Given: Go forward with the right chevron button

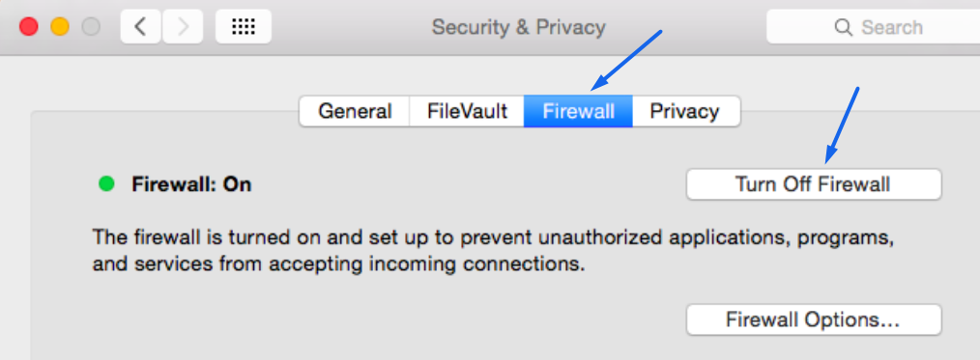Looking at the screenshot, I should click(183, 27).
